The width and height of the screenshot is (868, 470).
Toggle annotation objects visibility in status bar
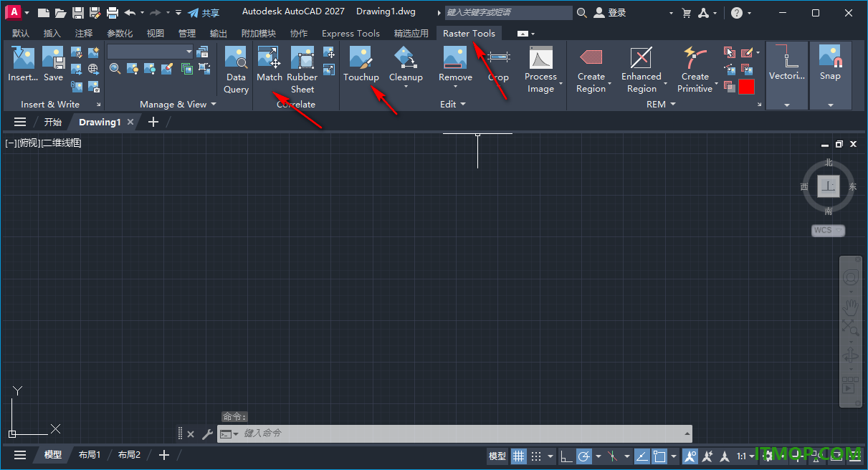[x=690, y=456]
